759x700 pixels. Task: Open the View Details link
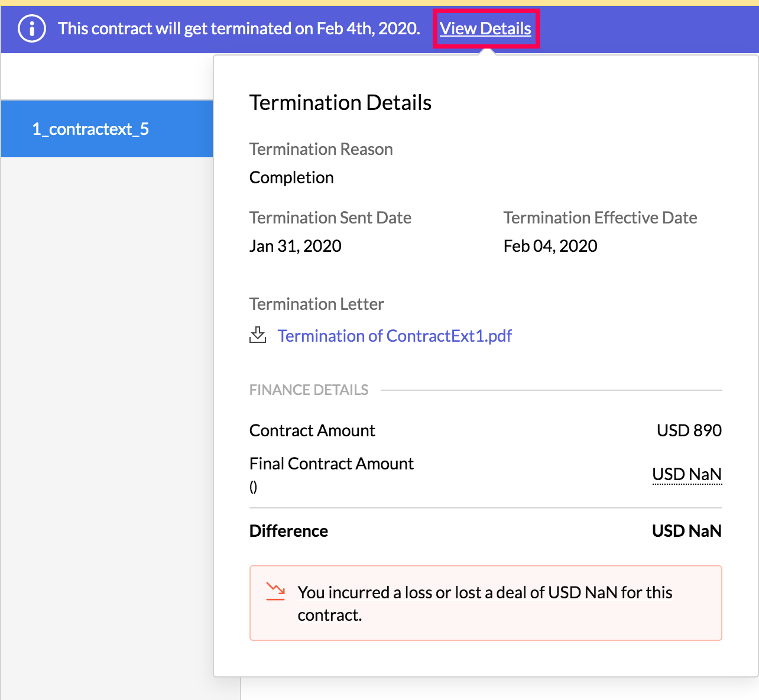pos(485,28)
